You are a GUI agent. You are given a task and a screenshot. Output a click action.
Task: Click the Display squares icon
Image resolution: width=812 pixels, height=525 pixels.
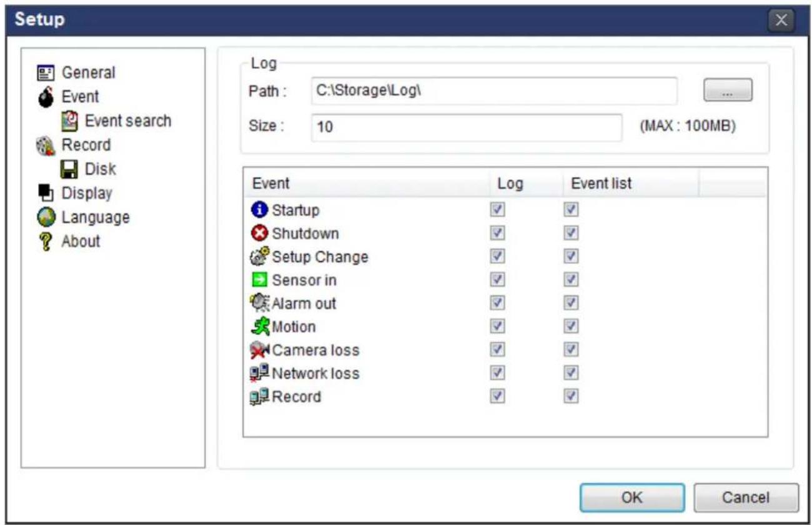coord(45,193)
